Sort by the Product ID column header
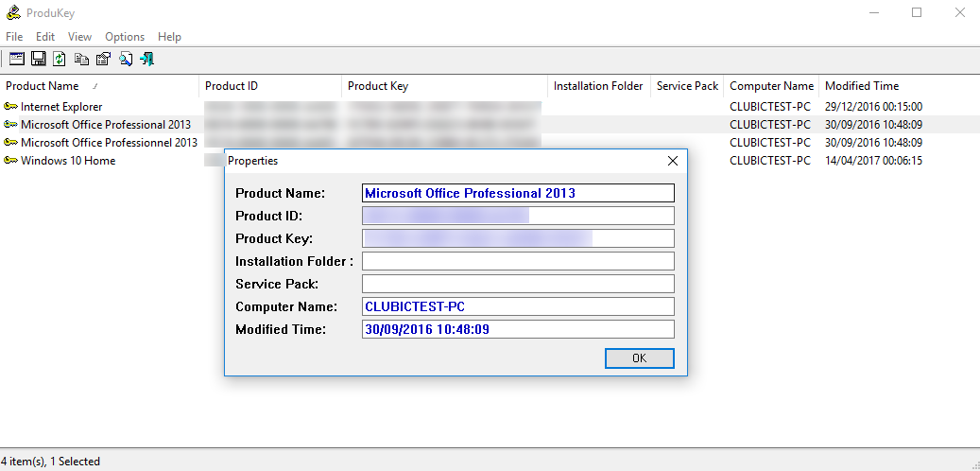 270,86
